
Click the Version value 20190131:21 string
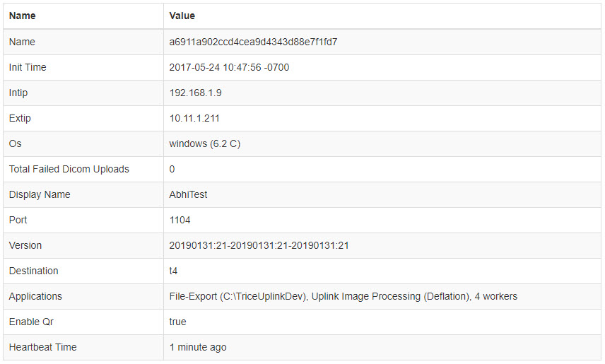(x=259, y=245)
